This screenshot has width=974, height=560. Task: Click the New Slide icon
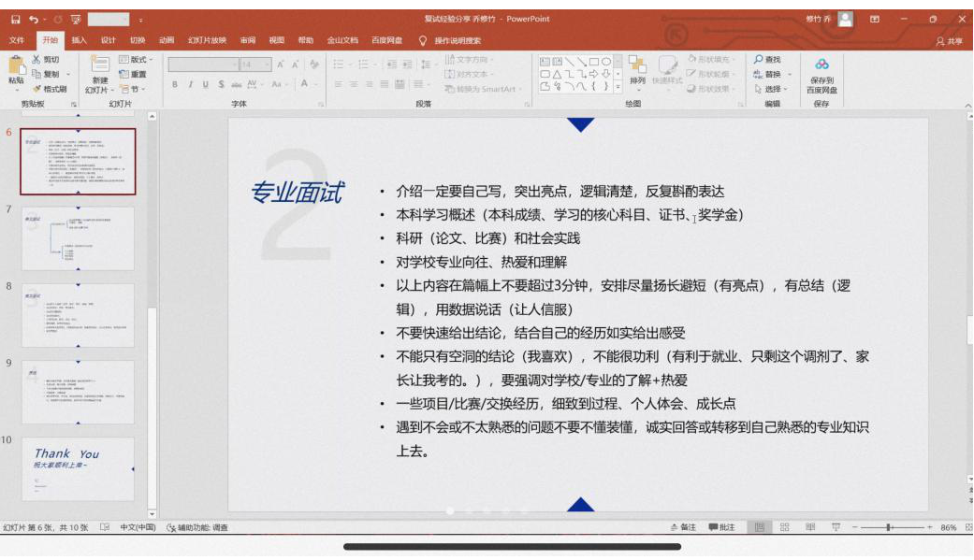tap(99, 65)
